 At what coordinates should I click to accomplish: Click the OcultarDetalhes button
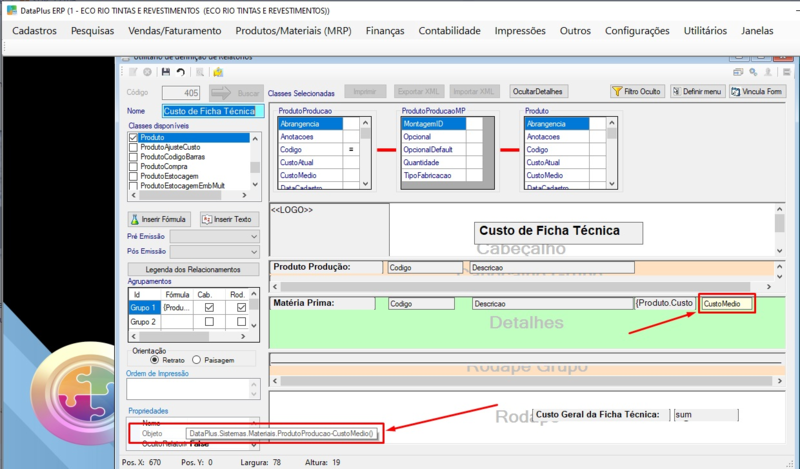[x=537, y=91]
